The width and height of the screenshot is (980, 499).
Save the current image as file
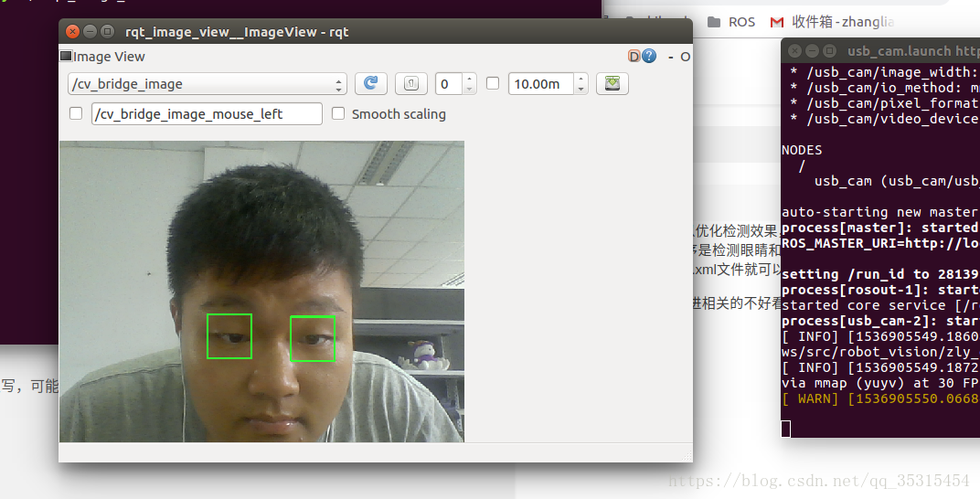click(612, 84)
